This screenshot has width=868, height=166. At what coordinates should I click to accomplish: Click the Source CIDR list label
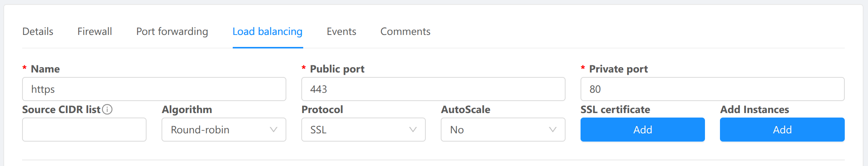click(x=61, y=110)
